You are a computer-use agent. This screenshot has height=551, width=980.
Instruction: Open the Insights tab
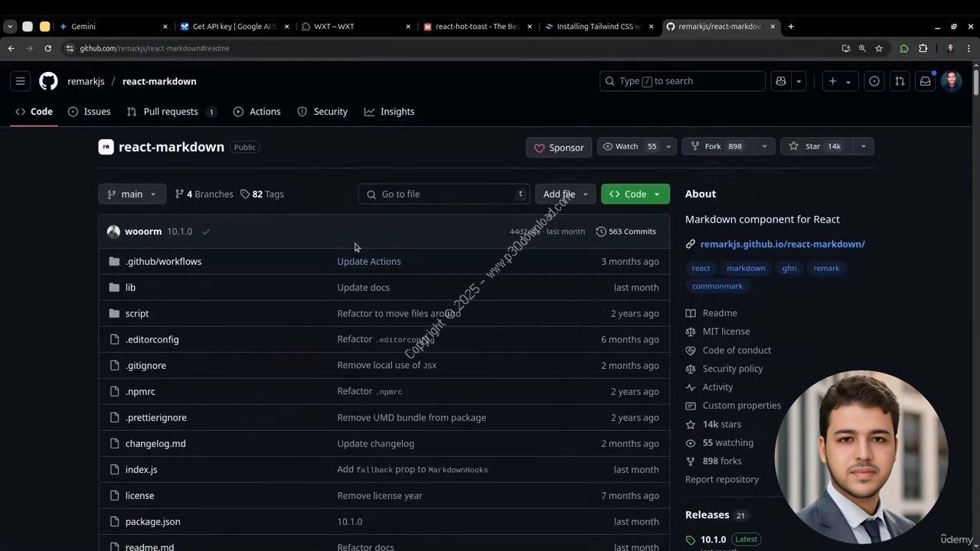coord(390,112)
